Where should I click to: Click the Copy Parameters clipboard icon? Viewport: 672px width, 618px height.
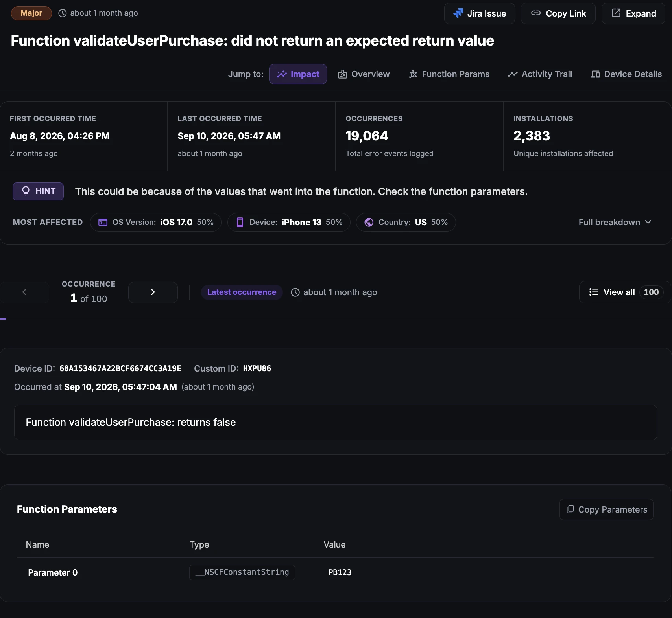pyautogui.click(x=570, y=509)
